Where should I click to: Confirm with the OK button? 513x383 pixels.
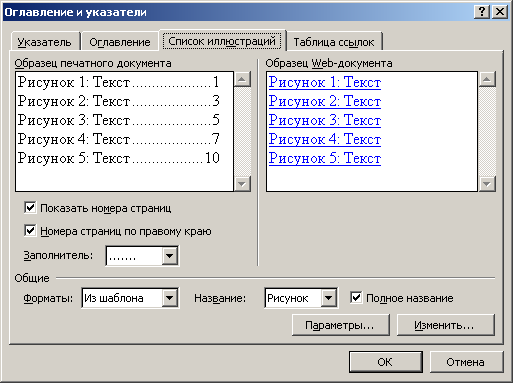(x=386, y=362)
